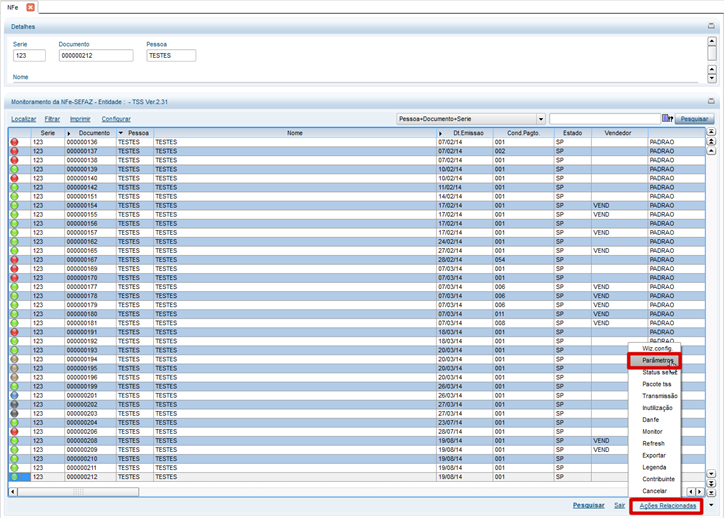This screenshot has height=518, width=724.
Task: Click gray status icon of document 000000203
Action: [x=14, y=414]
